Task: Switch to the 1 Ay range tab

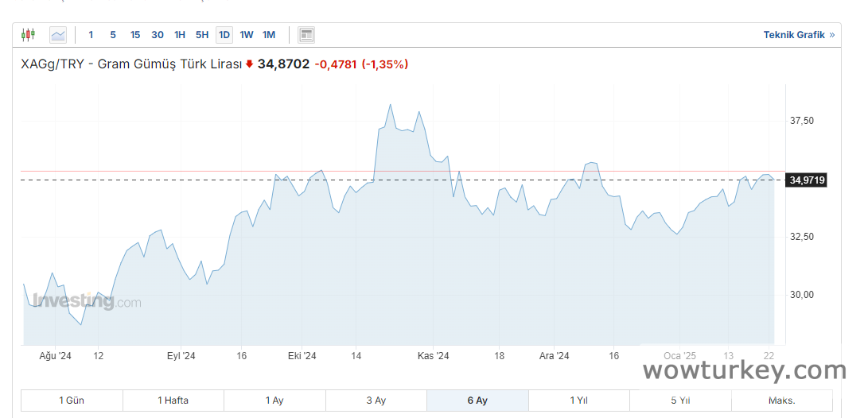Action: click(274, 401)
